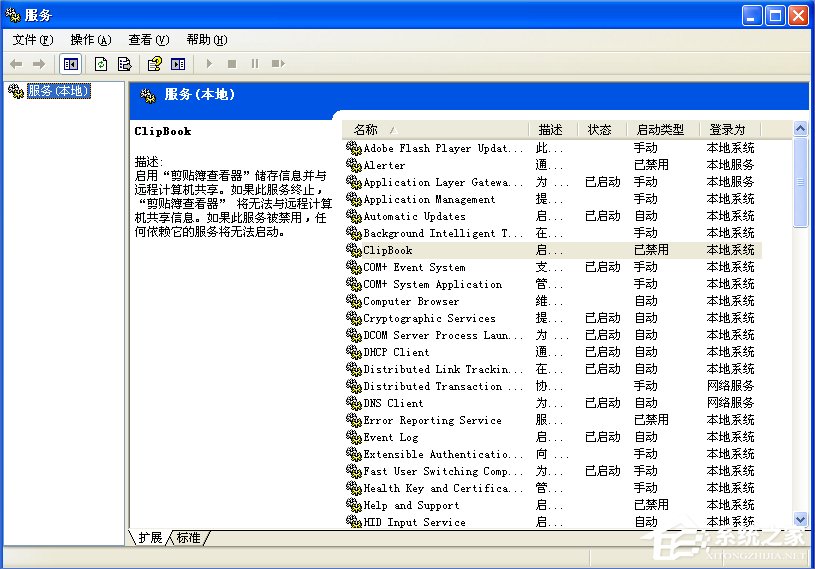
Task: Select Health Key and Certifica... service
Action: click(443, 488)
